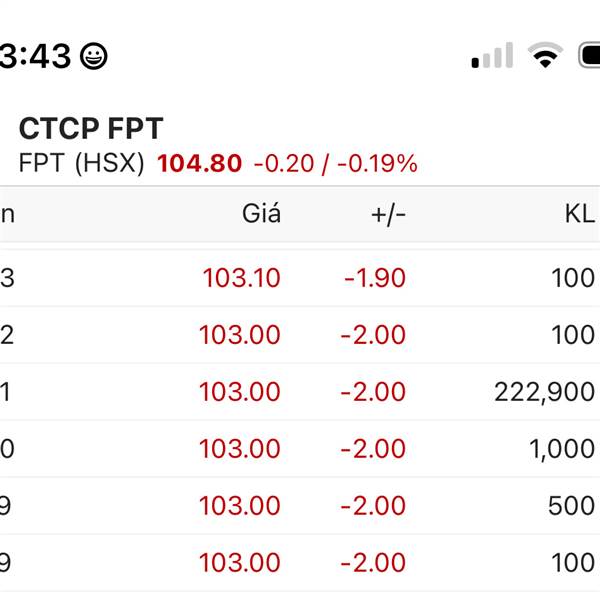The height and width of the screenshot is (600, 600).
Task: Sort by the Giá column header
Action: 262,213
